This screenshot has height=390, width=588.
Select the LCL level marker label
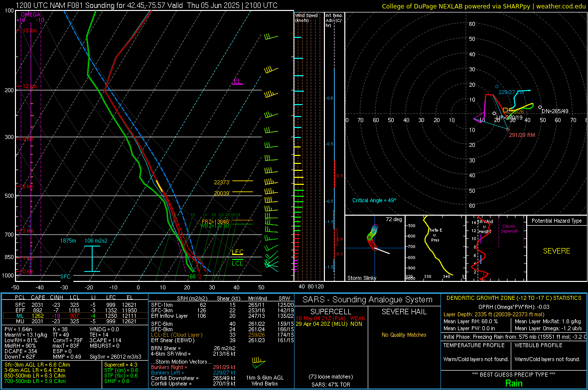click(237, 263)
